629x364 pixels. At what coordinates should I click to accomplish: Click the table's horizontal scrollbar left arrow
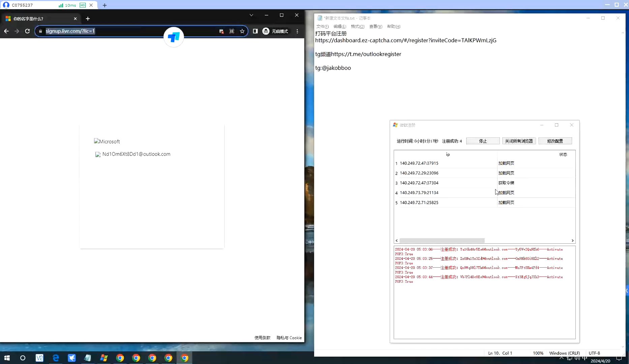click(x=397, y=240)
